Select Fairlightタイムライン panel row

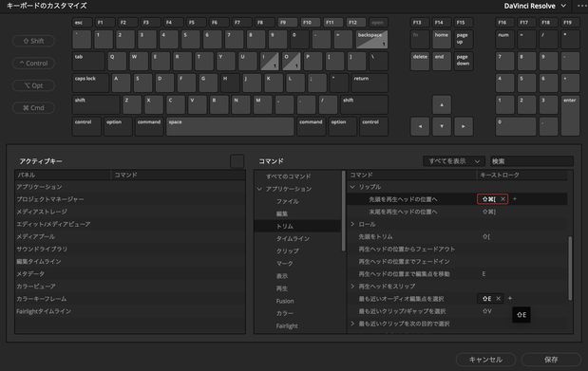click(130, 311)
